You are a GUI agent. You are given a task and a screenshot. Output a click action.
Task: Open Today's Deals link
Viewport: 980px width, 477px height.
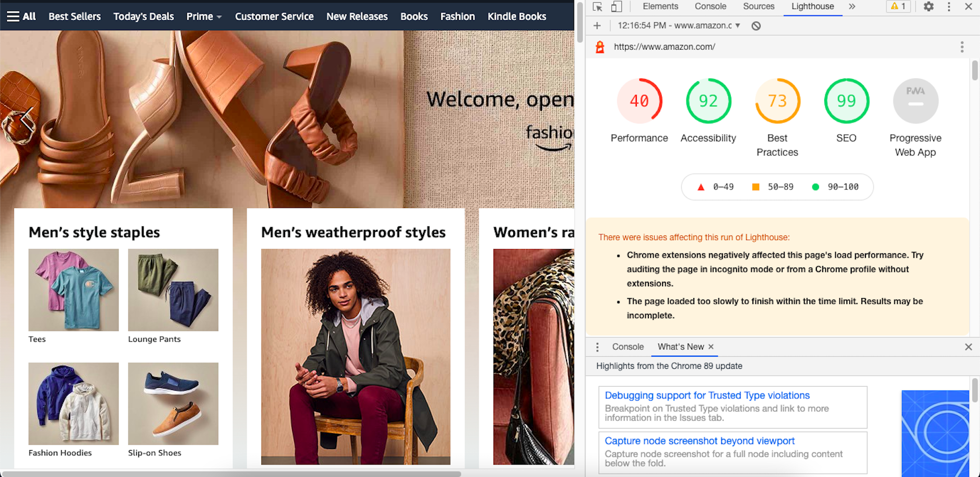(144, 16)
